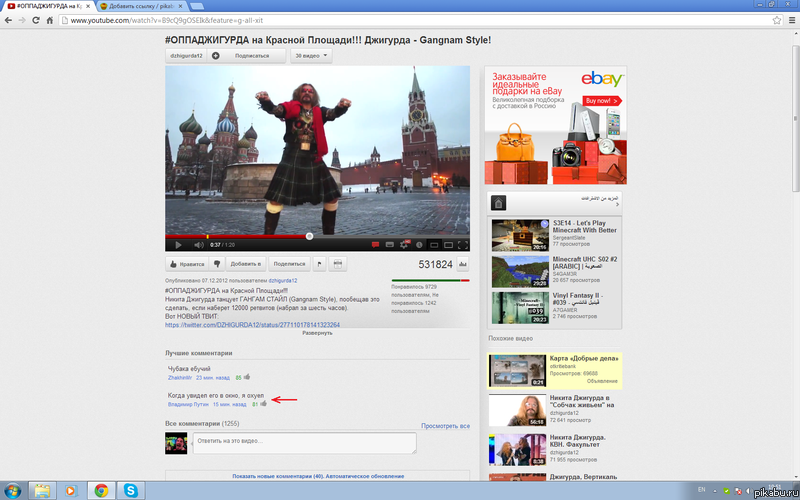
Task: Open Windows Media Player taskbar icon
Action: pyautogui.click(x=70, y=491)
